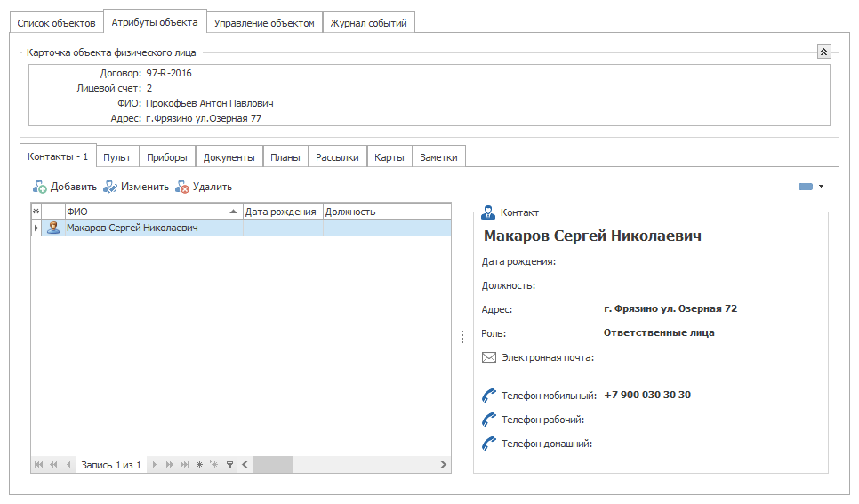Switch to the Рассылки tab
The image size is (859, 504).
[x=338, y=157]
